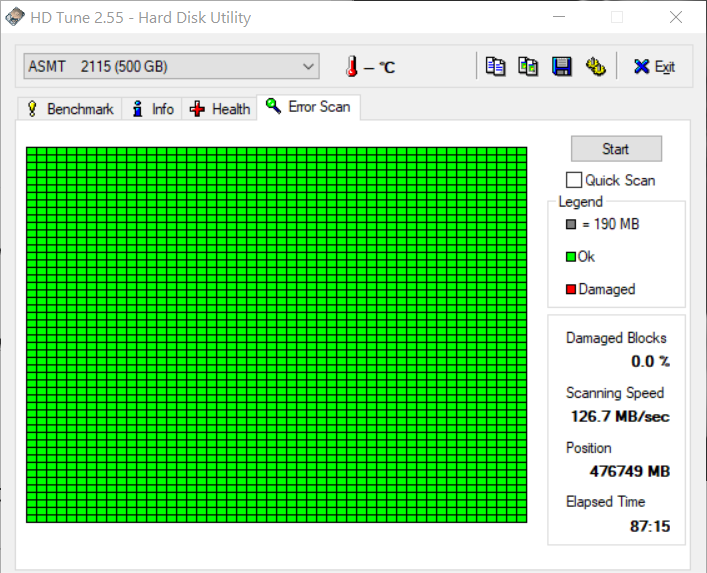Select the Error Scan tab
Viewport: 707px width, 573px height.
(309, 107)
